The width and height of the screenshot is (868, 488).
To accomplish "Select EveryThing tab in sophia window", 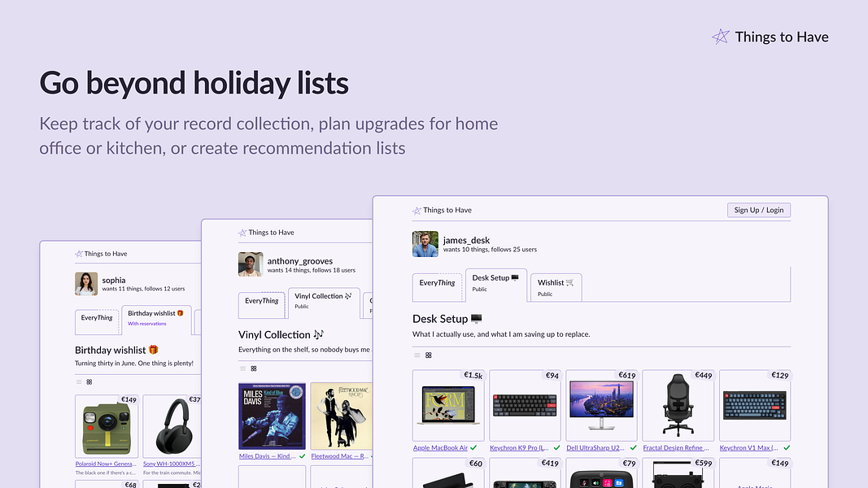I will 97,322.
